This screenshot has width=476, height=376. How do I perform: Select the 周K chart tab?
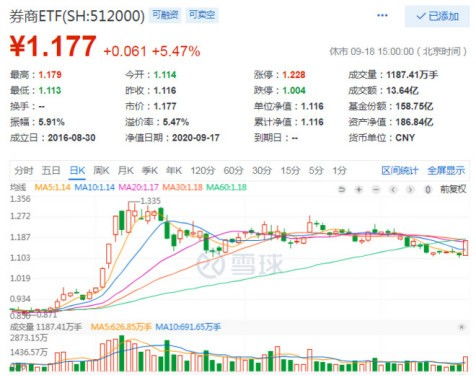coord(101,171)
